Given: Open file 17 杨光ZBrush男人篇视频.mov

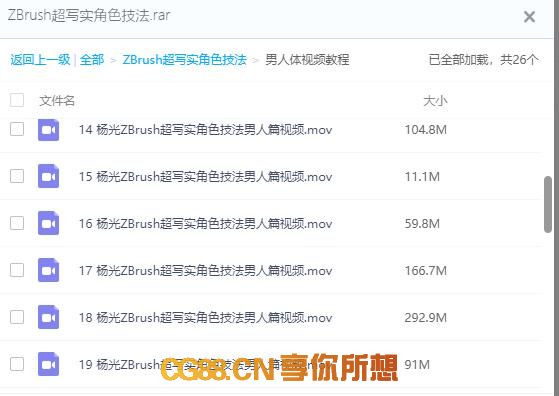Looking at the screenshot, I should click(x=205, y=271).
